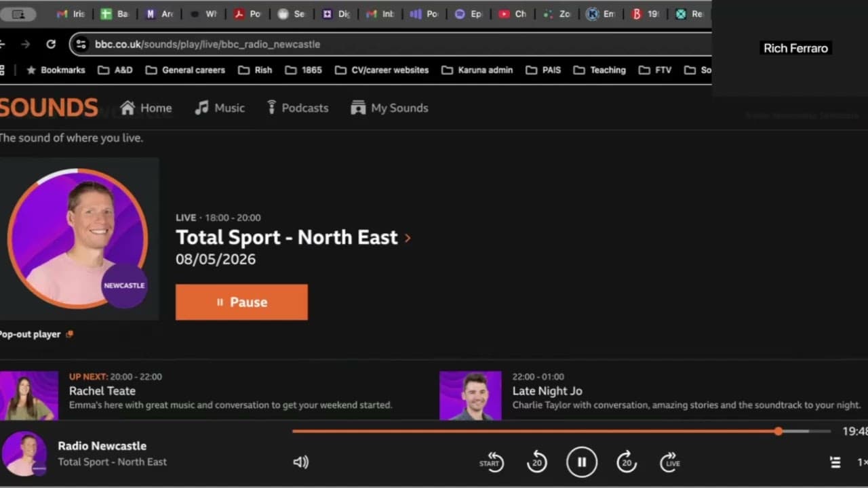Pause playback with the round player button
Screen dimensions: 868x488
[x=582, y=462]
